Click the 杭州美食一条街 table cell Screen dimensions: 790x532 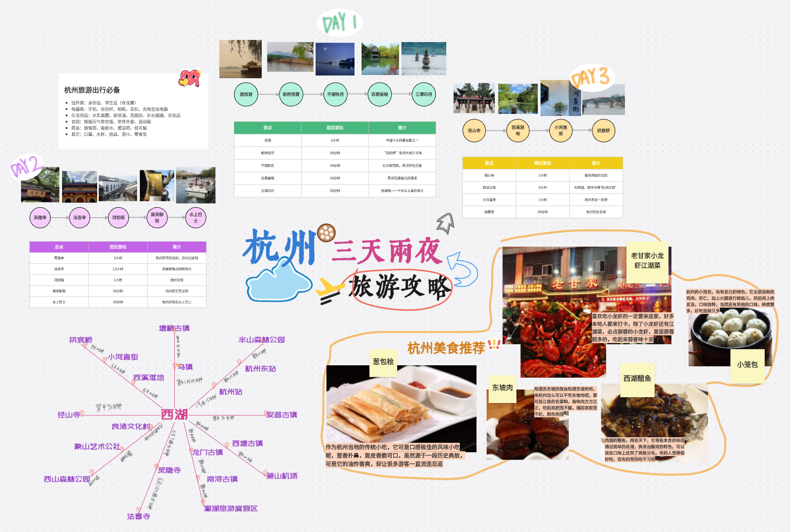(596, 200)
